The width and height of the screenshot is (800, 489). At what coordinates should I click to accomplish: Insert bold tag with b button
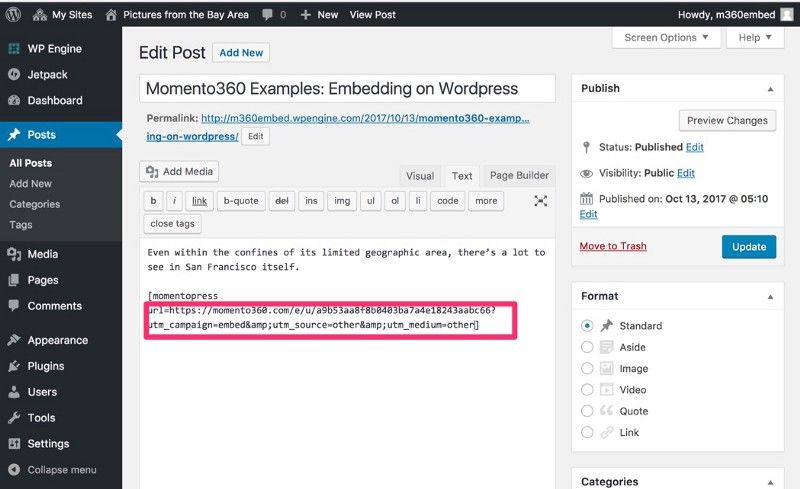coord(153,201)
